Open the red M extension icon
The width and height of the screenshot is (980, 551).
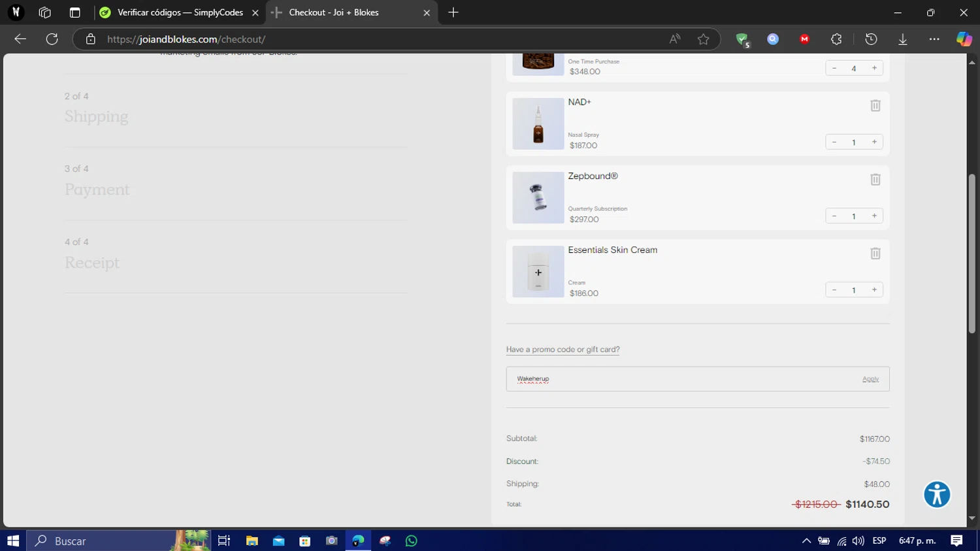[804, 39]
